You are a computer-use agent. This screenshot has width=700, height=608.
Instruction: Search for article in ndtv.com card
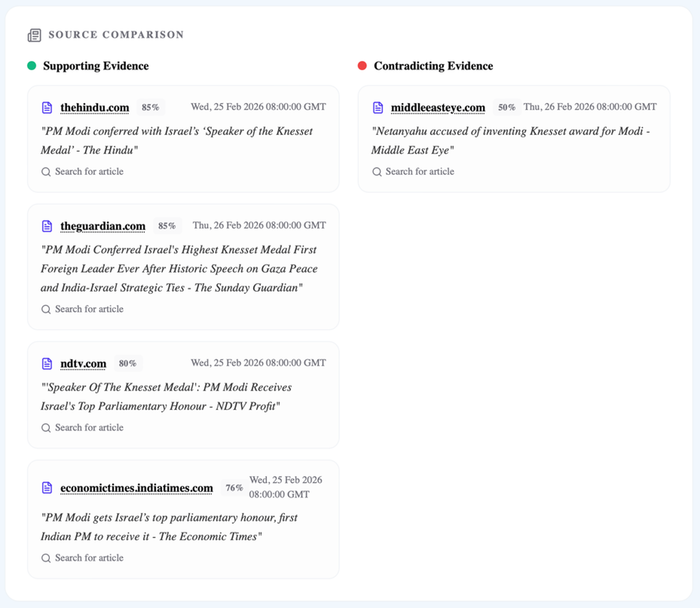83,428
